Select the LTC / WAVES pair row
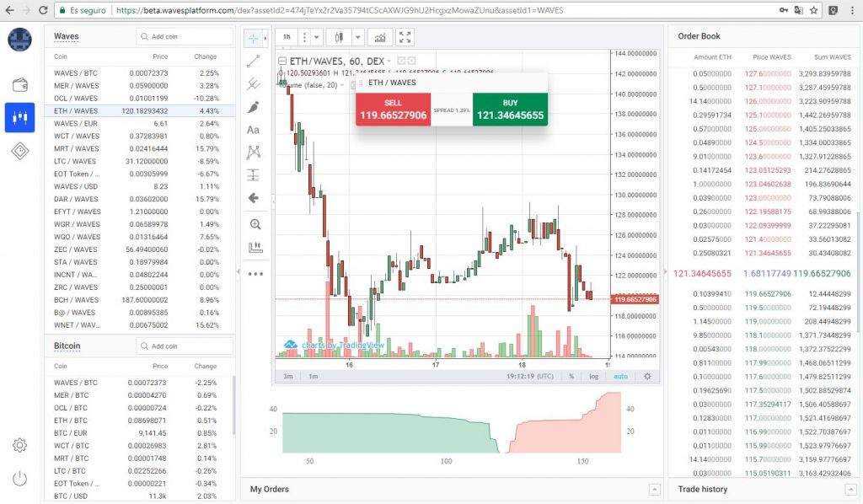This screenshot has height=504, width=863. tap(140, 161)
